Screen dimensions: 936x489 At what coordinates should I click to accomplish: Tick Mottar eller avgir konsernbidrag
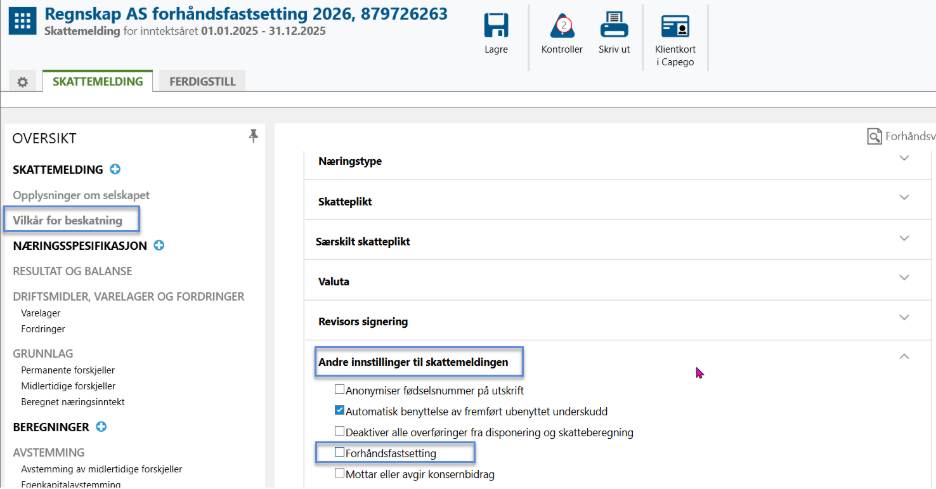340,474
